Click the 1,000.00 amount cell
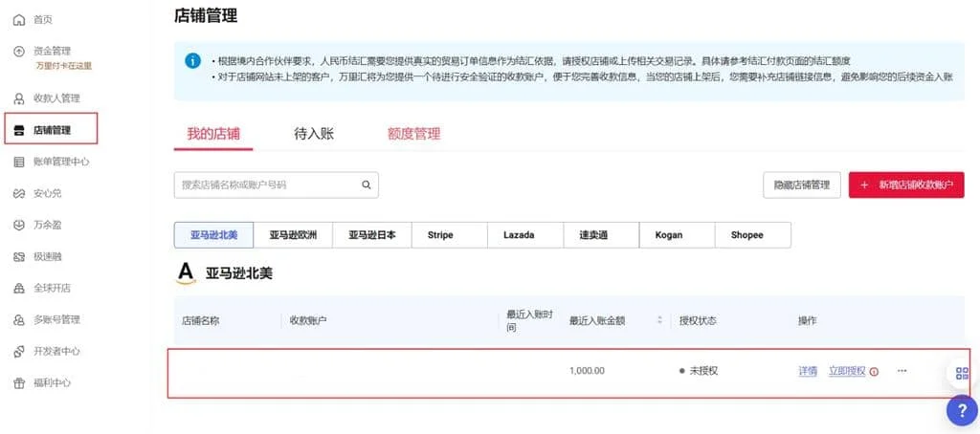The height and width of the screenshot is (434, 980). pos(587,371)
